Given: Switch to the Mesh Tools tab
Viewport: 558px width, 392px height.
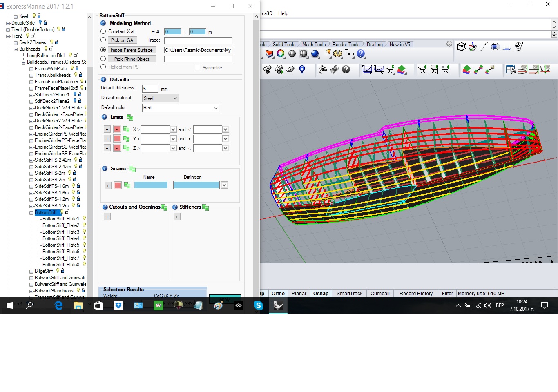Looking at the screenshot, I should [314, 45].
